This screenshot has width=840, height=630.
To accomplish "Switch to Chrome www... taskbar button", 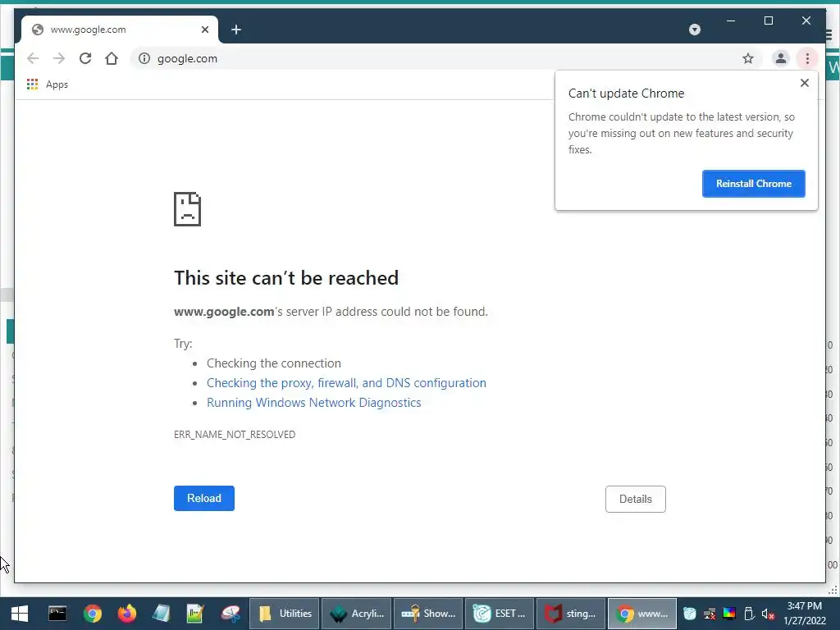I will pos(642,614).
